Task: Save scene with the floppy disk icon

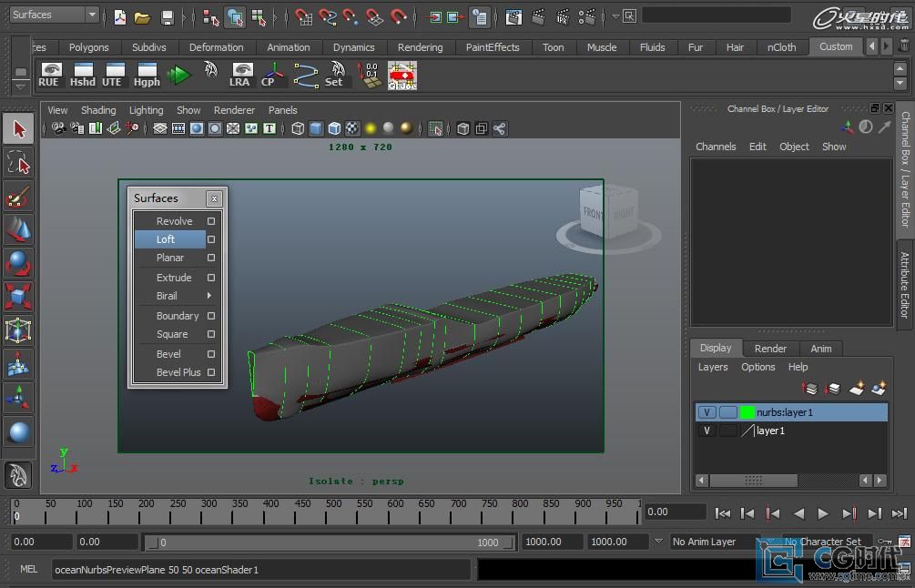Action: point(168,17)
